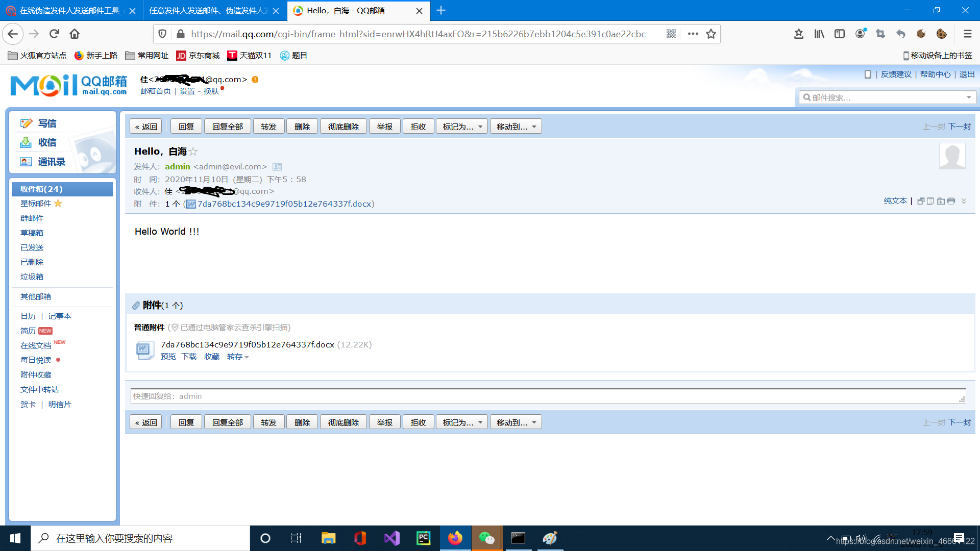Screen dimensions: 980x551
Task: Click the Windows taskbar search box
Action: [140, 538]
